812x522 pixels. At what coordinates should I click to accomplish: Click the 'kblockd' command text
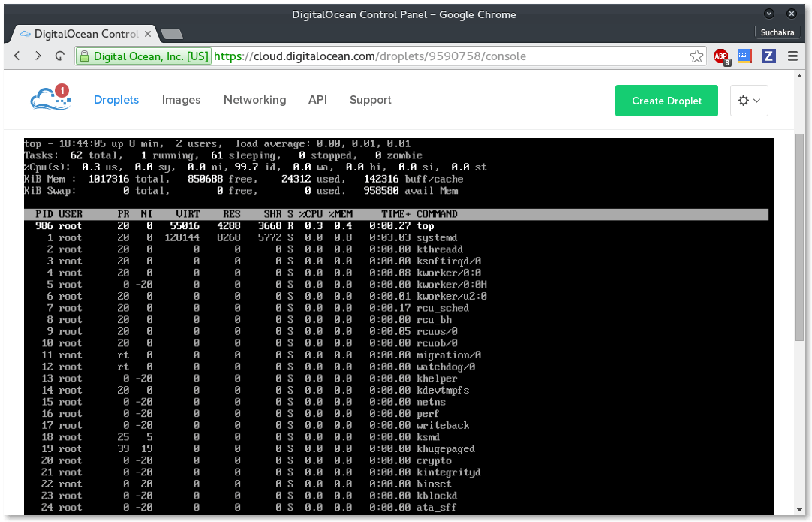[x=437, y=496]
